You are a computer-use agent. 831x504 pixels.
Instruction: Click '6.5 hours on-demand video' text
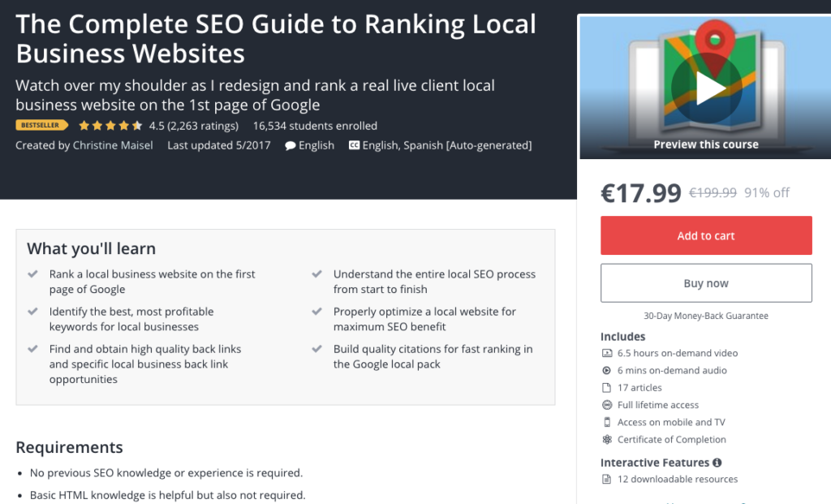(x=678, y=353)
